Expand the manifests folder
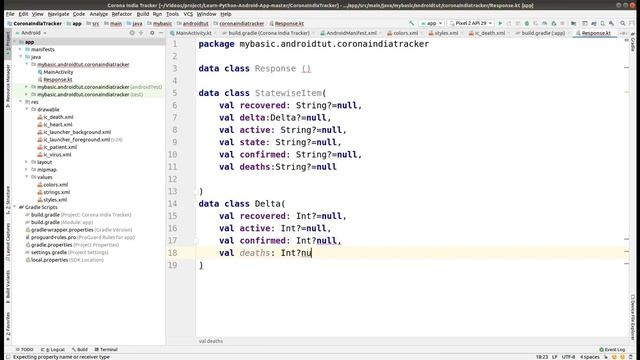Screen dimensions: 640x360 (20, 49)
